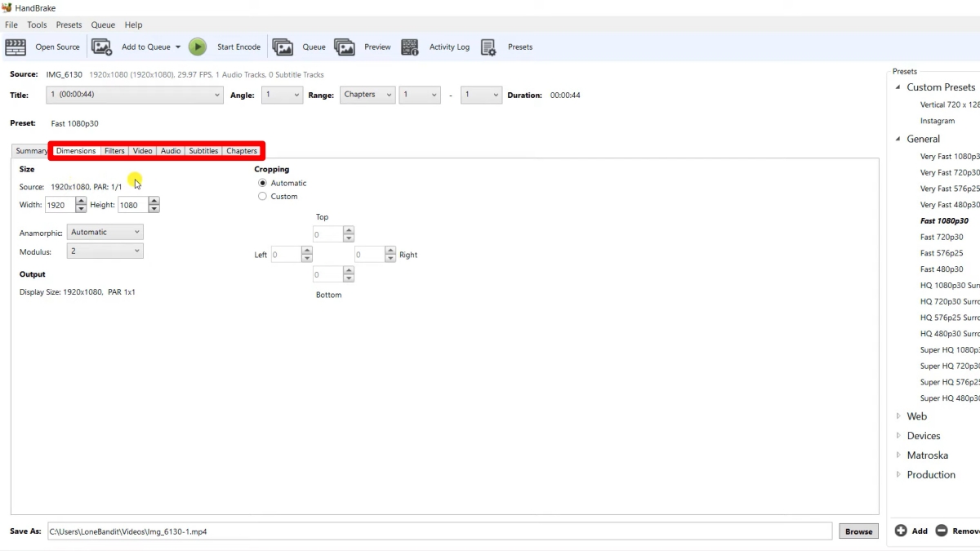This screenshot has height=551, width=980.
Task: Click the green Start Encode play icon
Action: pyautogui.click(x=198, y=47)
